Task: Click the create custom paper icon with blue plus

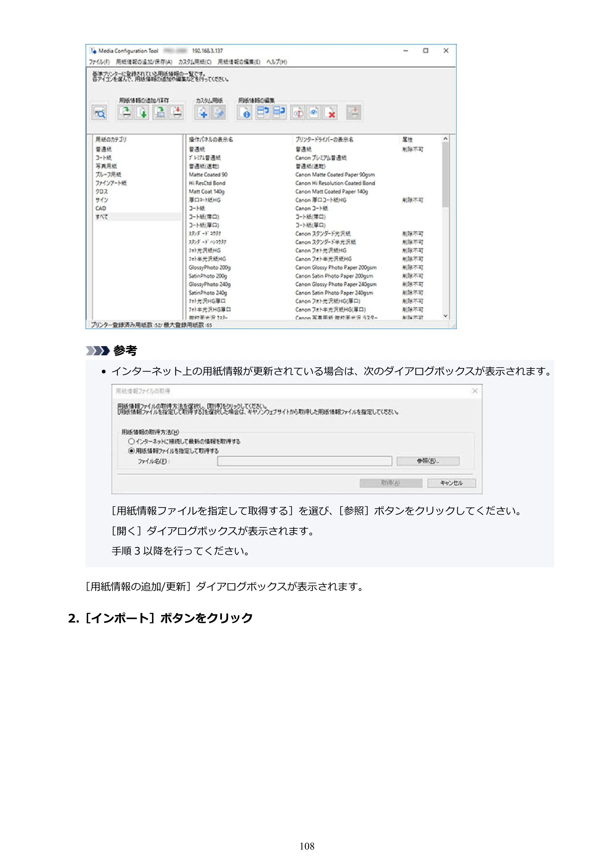Action: click(x=202, y=112)
